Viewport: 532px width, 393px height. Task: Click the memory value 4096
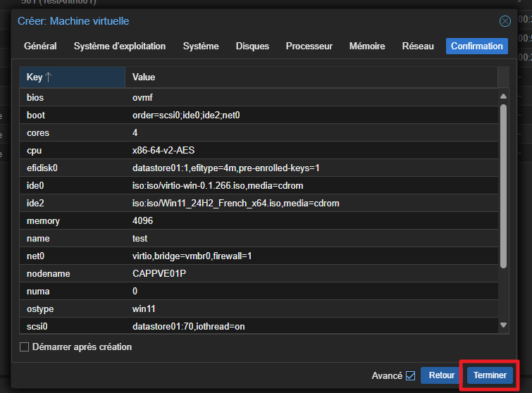point(143,221)
